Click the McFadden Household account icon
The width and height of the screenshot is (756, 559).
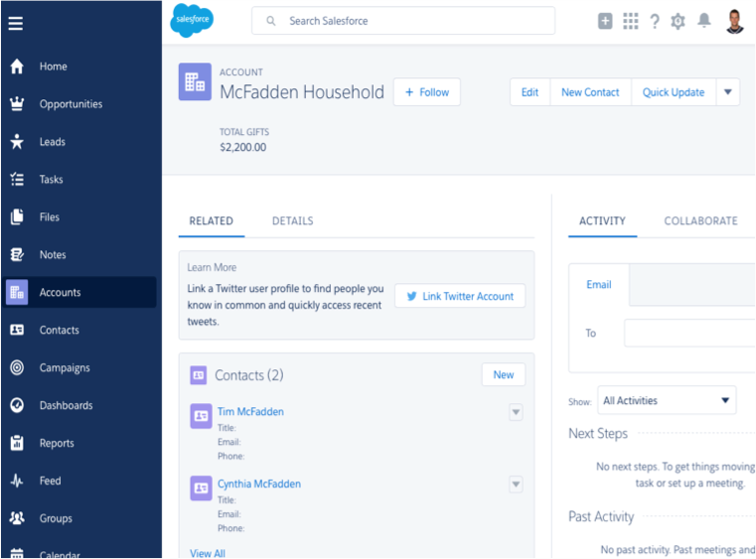pos(195,81)
